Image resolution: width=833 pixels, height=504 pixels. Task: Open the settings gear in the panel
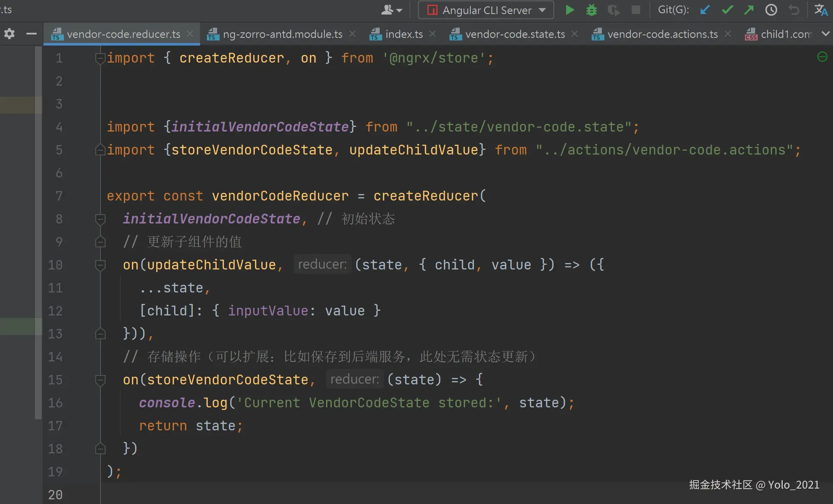point(9,34)
